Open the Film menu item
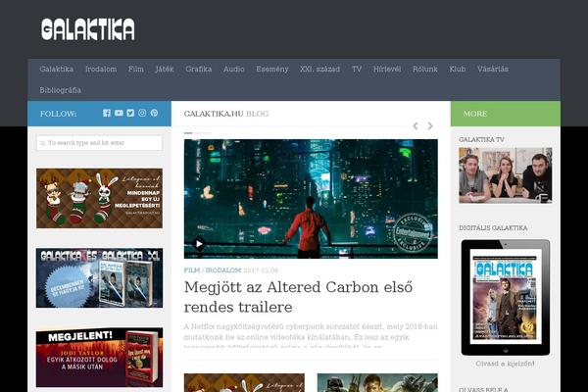This screenshot has height=392, width=588. [136, 69]
